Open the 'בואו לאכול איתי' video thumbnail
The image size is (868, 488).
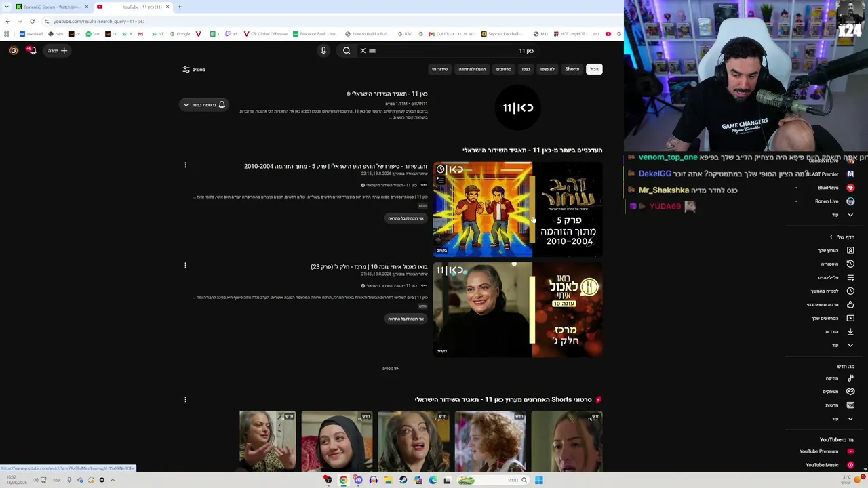pos(518,310)
